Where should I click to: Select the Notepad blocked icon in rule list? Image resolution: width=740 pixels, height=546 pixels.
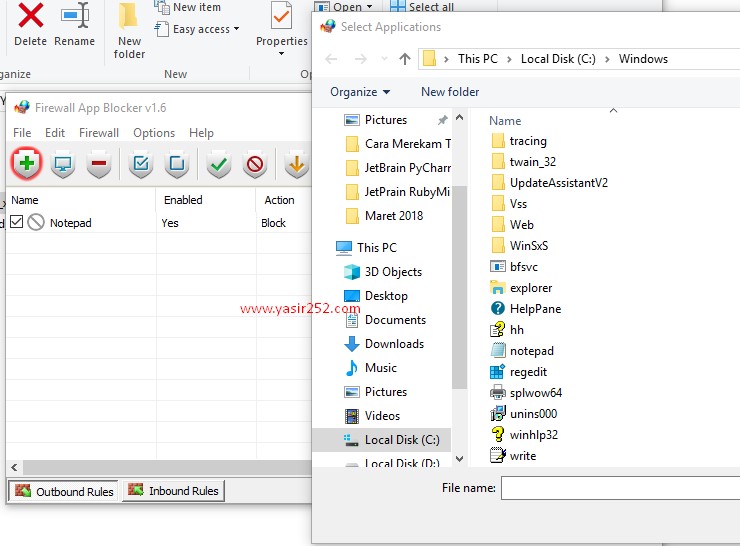tap(36, 222)
